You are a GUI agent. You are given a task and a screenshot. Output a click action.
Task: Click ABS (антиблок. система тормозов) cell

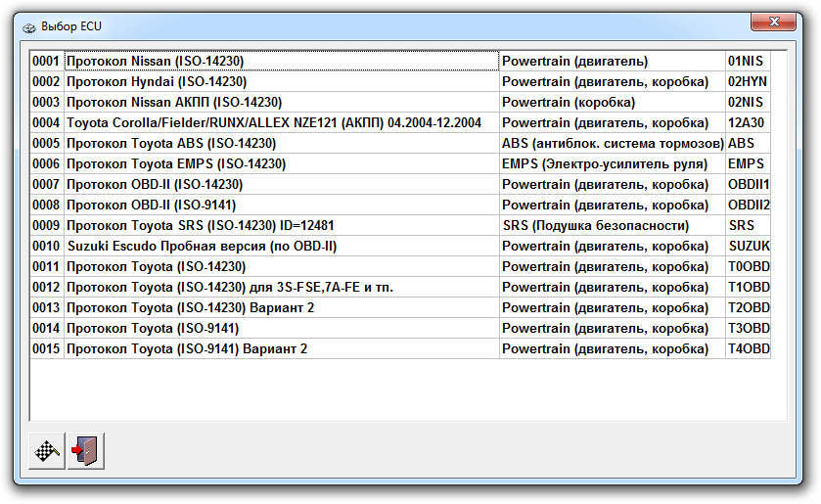(x=613, y=143)
